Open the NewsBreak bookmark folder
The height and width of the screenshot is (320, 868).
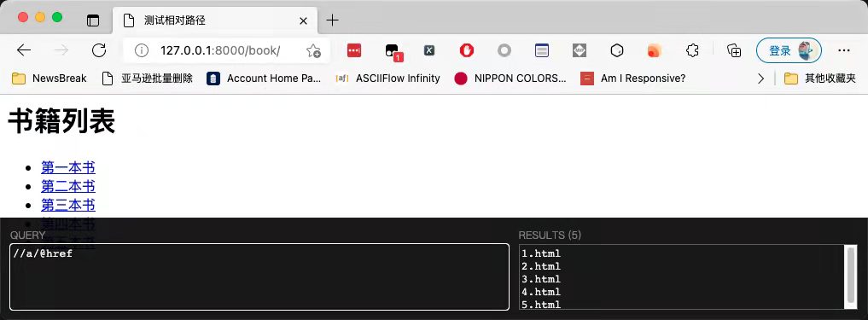(50, 79)
